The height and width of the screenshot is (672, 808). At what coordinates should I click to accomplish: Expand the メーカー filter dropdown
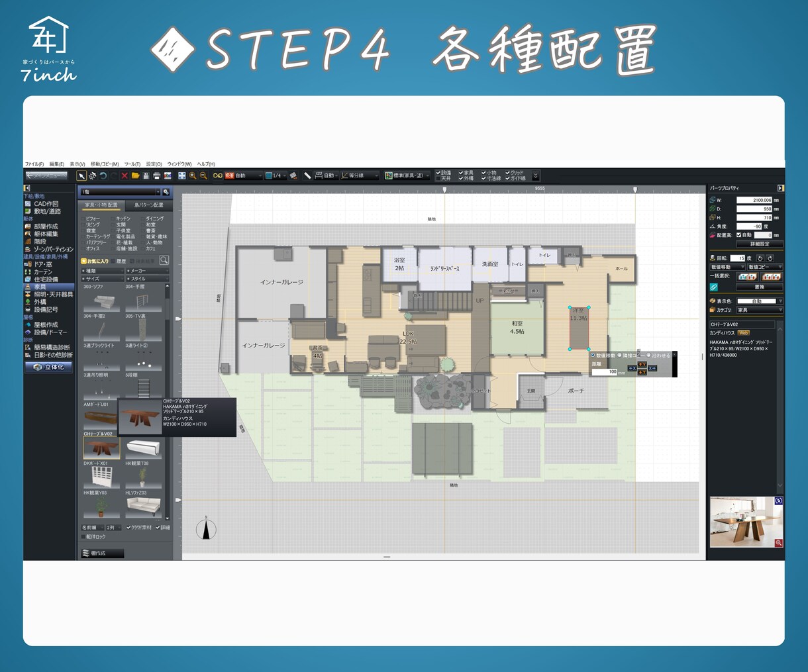coord(147,271)
